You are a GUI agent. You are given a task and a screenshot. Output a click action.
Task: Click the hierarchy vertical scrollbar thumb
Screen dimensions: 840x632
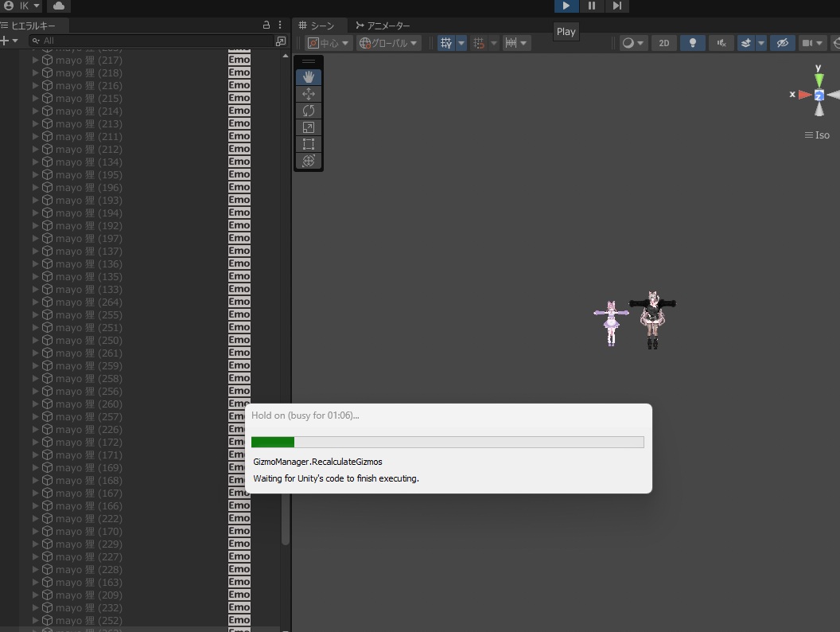coord(285,519)
